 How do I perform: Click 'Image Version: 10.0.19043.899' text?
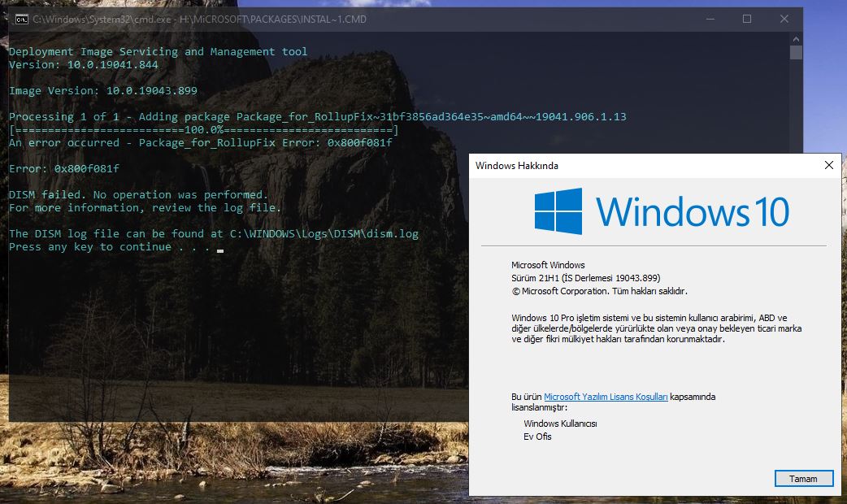click(103, 91)
